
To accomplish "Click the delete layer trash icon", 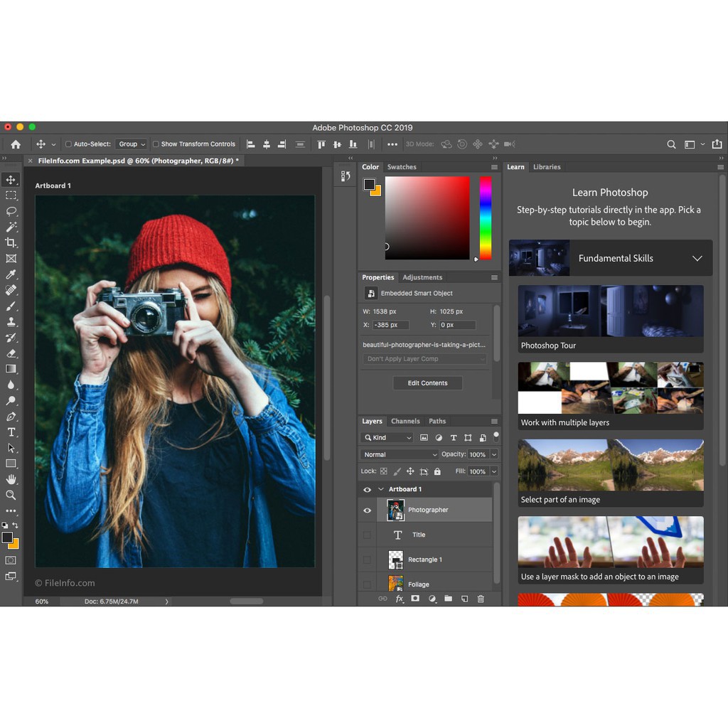I will tap(481, 599).
